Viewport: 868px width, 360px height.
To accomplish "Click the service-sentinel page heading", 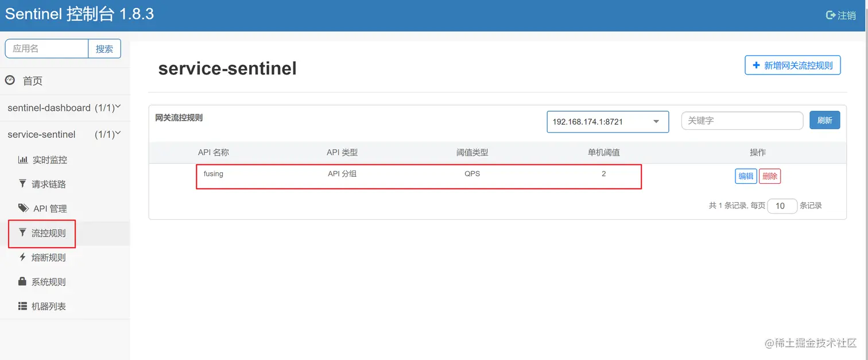I will pyautogui.click(x=227, y=69).
